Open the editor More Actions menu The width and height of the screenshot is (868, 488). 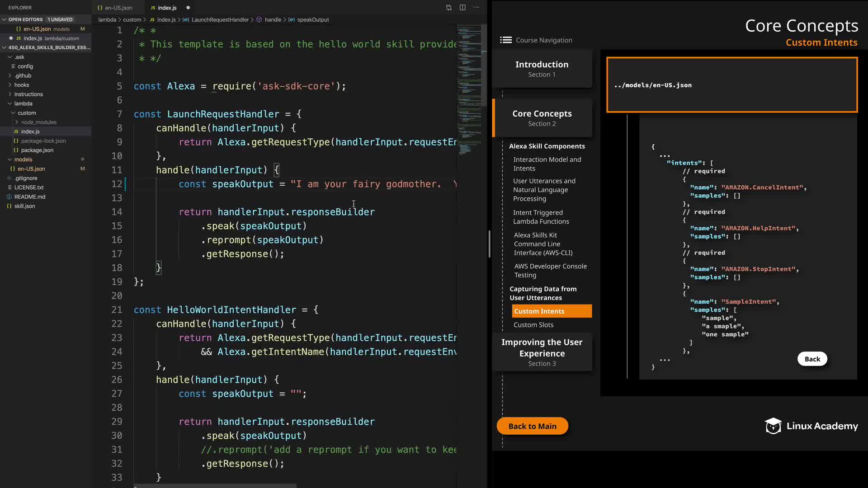pyautogui.click(x=476, y=8)
